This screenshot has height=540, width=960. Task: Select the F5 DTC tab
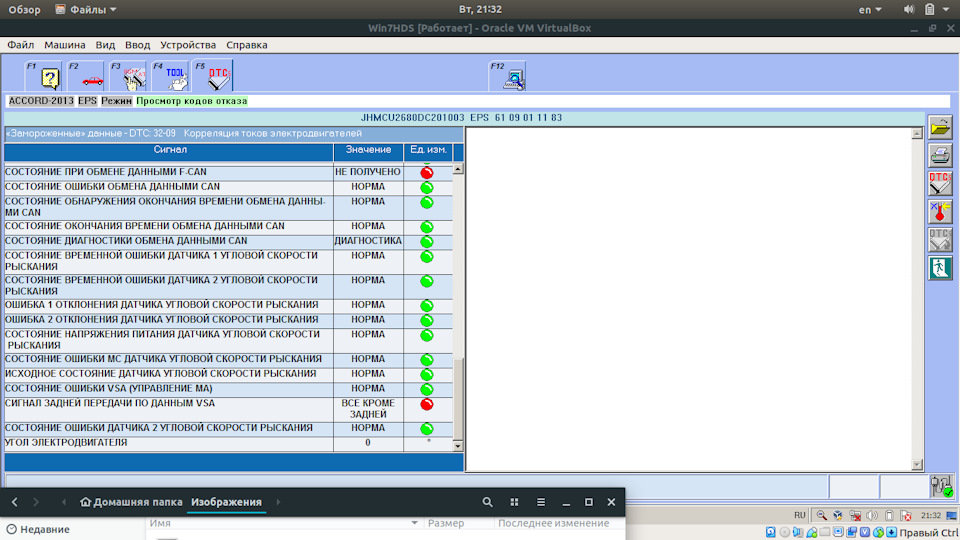pyautogui.click(x=212, y=75)
